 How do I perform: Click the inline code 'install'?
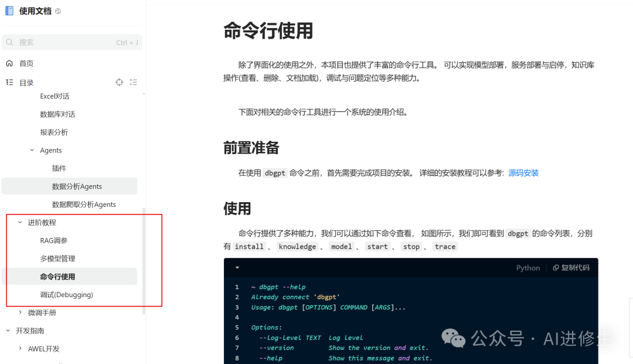249,247
